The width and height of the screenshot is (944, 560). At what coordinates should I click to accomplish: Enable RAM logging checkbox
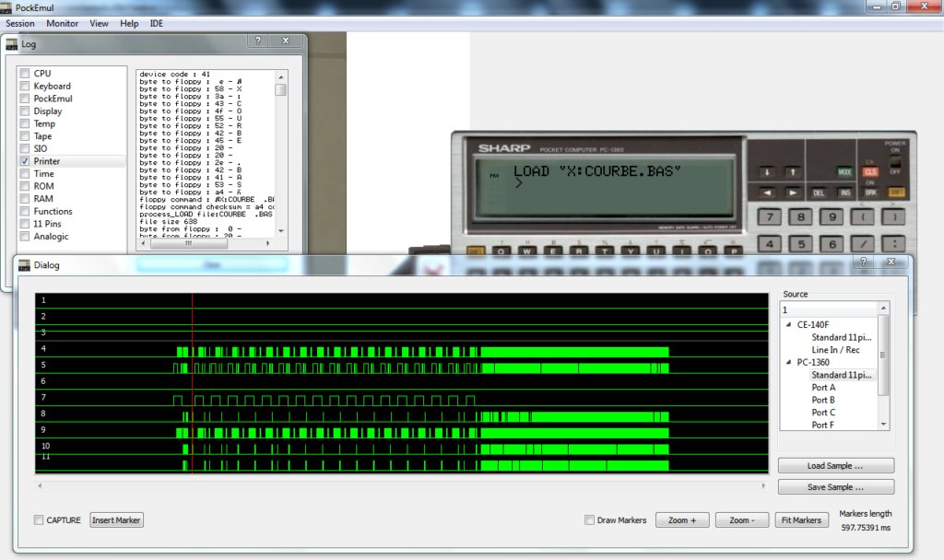point(25,199)
